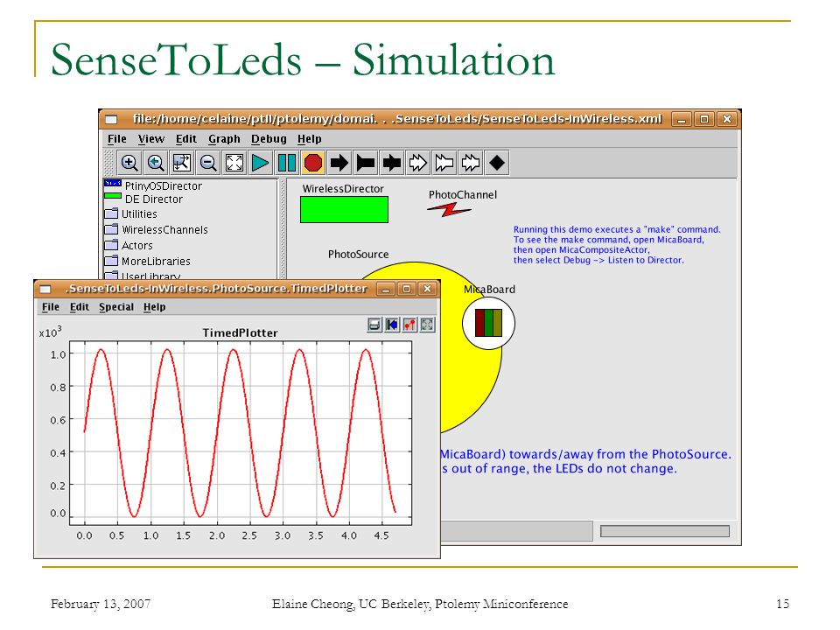Maximize the TimedPlotter window
Viewport: 840px width, 630px height.
(x=406, y=290)
